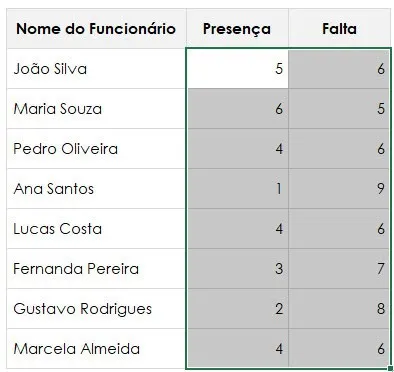Select João Silva's Falta cell
394x372 pixels.
pos(339,69)
